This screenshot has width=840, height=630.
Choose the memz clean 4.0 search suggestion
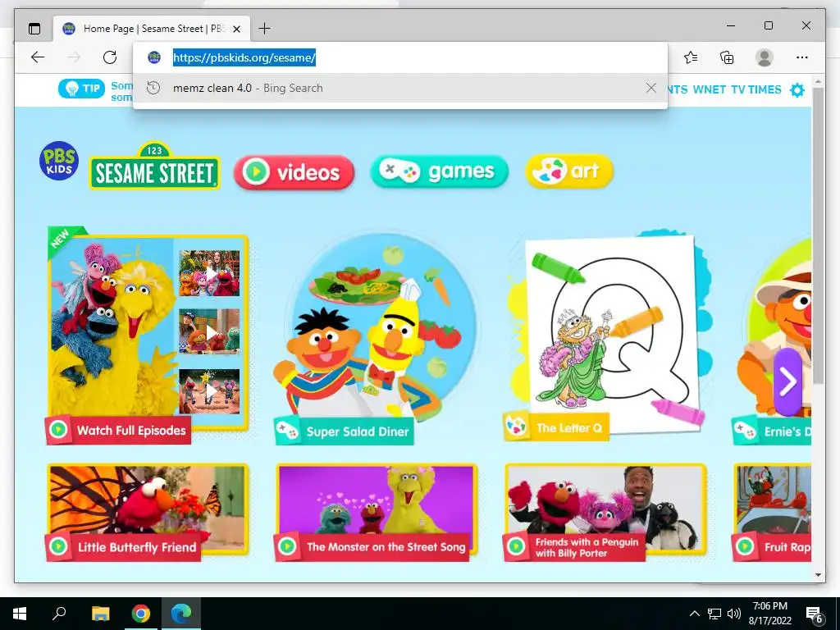pyautogui.click(x=400, y=88)
